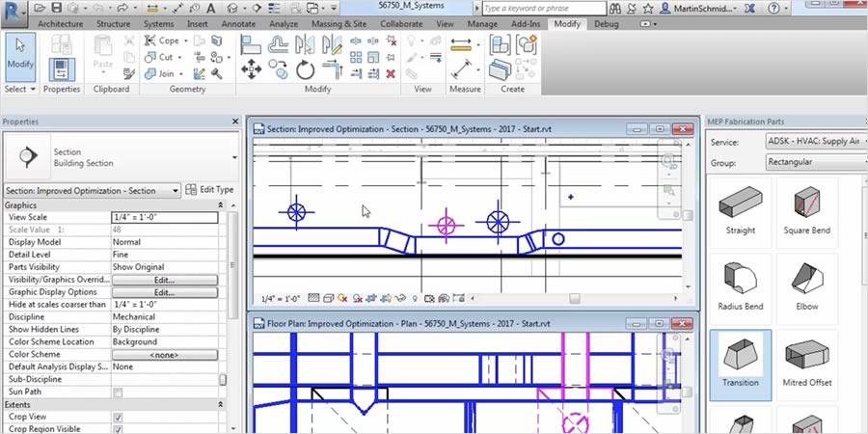Screen dimensions: 868x434
Task: Open the Add-Ins ribbon tab
Action: tap(526, 24)
